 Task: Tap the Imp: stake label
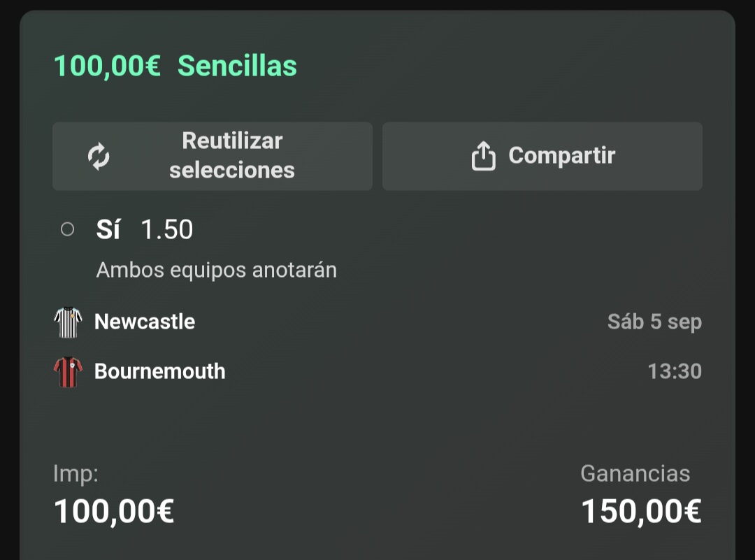(75, 474)
